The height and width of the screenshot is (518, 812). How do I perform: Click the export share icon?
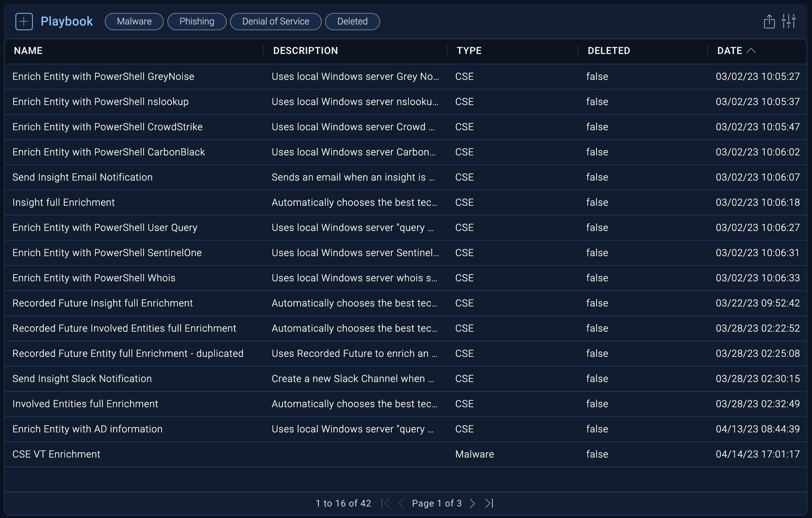point(769,22)
